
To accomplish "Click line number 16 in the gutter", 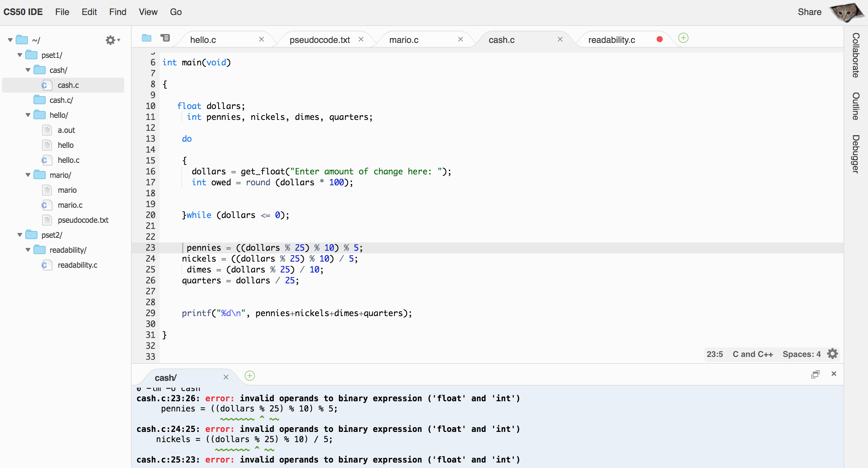I will (x=150, y=171).
